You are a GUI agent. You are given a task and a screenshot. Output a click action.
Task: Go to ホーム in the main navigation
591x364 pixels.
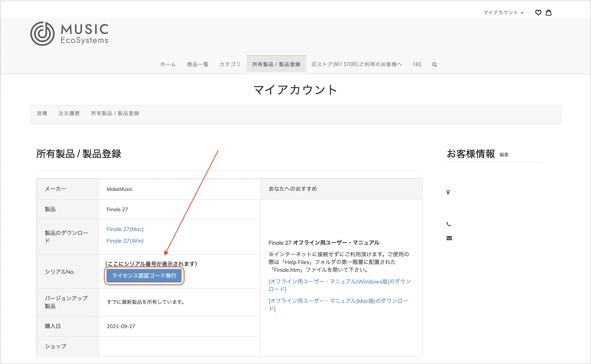pyautogui.click(x=168, y=64)
